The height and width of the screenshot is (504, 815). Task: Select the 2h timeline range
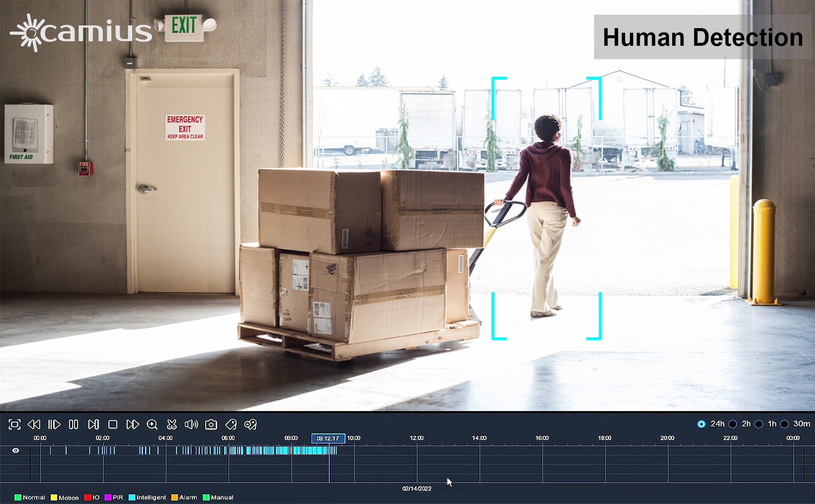pyautogui.click(x=733, y=424)
